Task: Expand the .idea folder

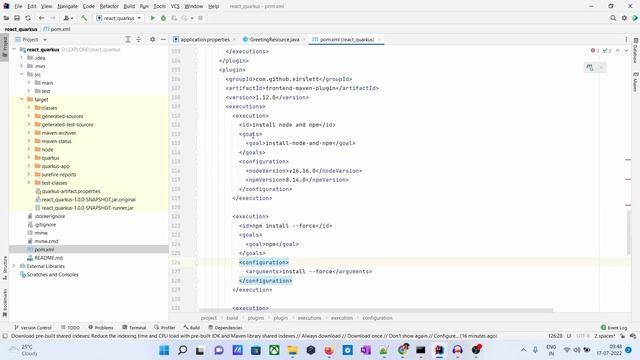Action: tap(22, 58)
